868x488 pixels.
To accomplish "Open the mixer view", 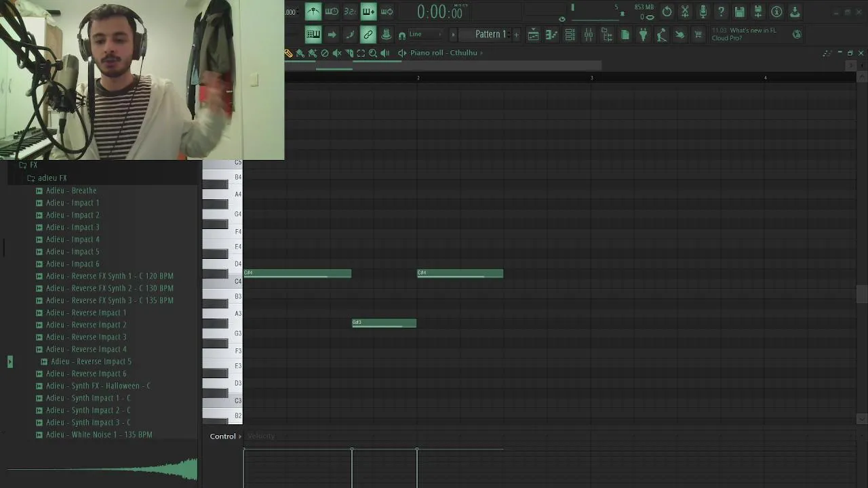I will [588, 35].
